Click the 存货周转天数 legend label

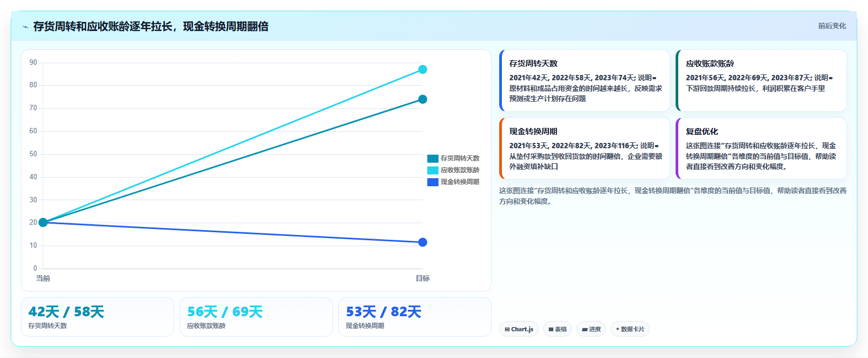pos(460,158)
